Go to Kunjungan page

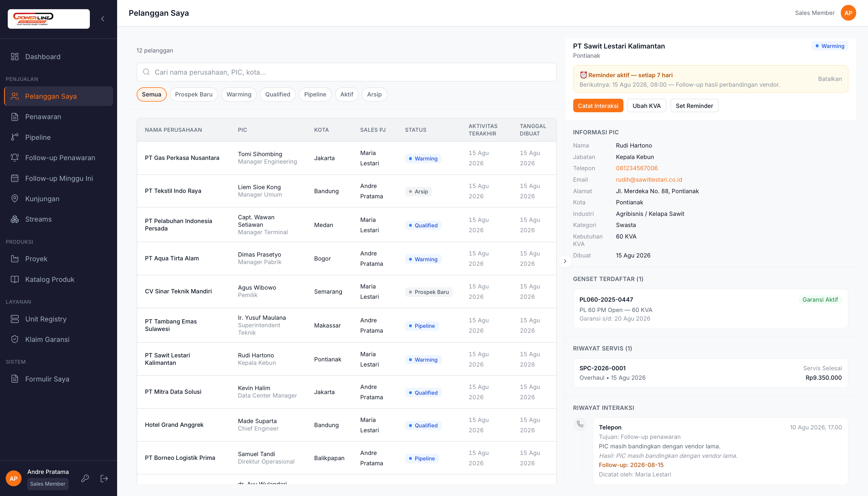pos(59,199)
